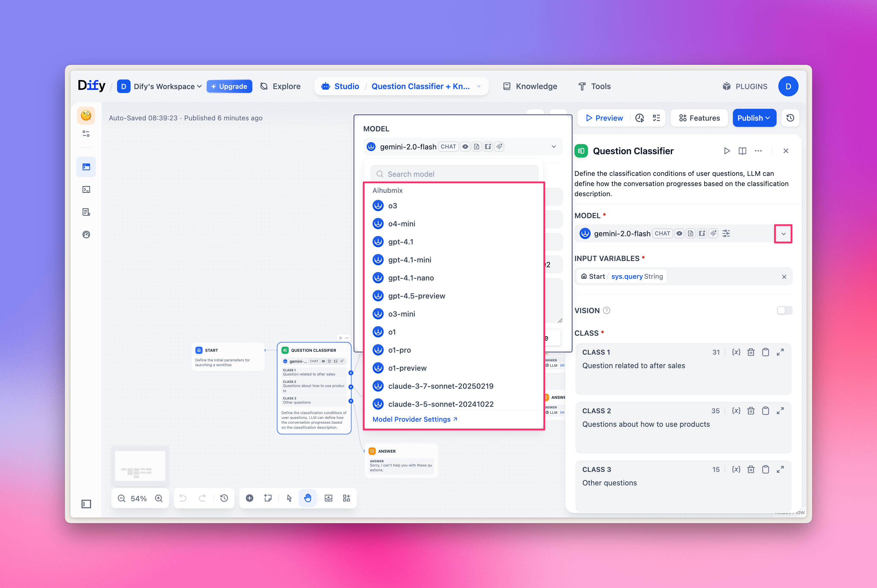Click the zoom out magnifier icon

122,498
